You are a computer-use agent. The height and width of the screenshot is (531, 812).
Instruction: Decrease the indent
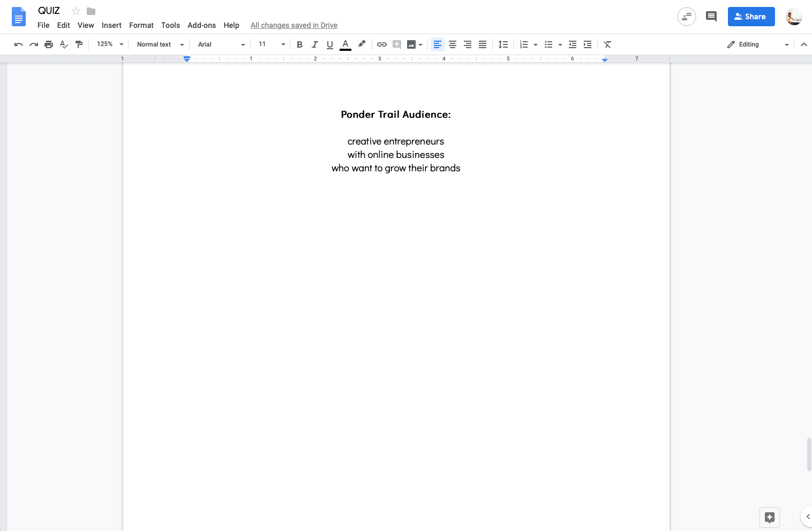click(x=573, y=44)
